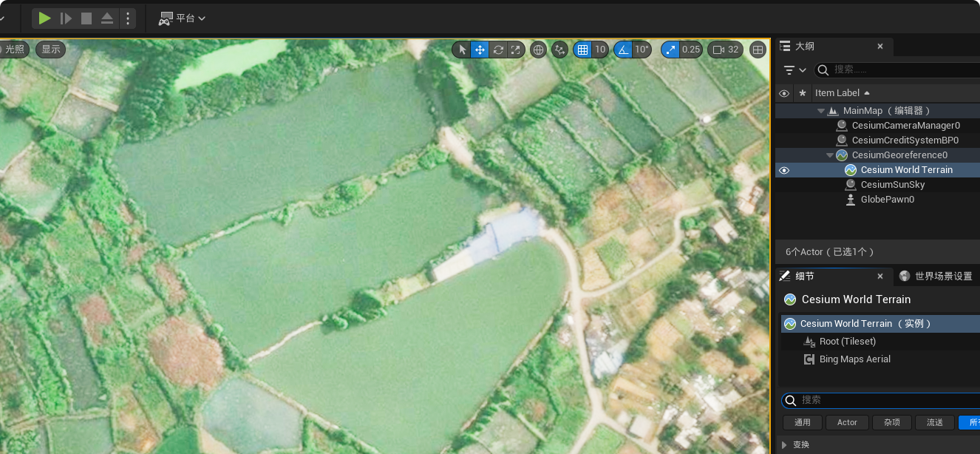The height and width of the screenshot is (454, 980).
Task: Toggle scale snapping icon
Action: 670,50
